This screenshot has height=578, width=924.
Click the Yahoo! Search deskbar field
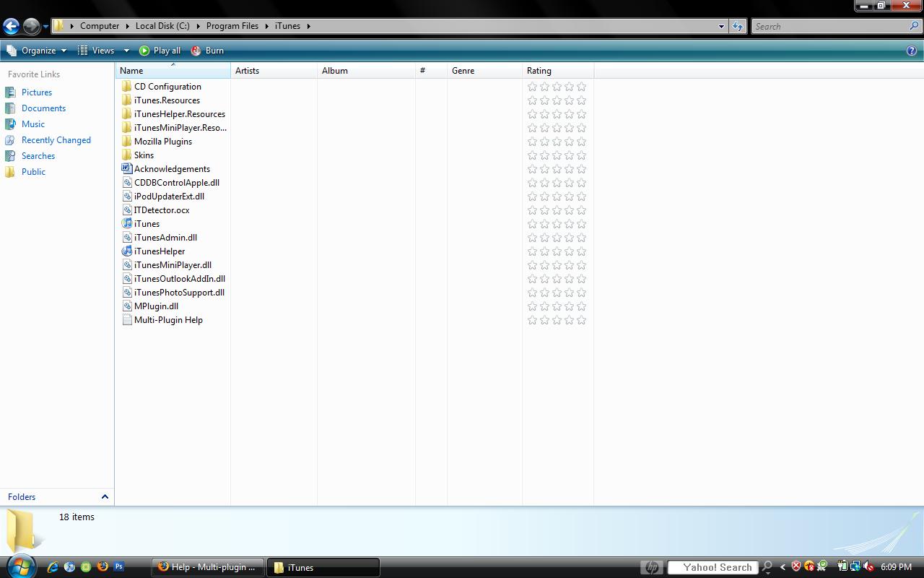click(x=712, y=567)
